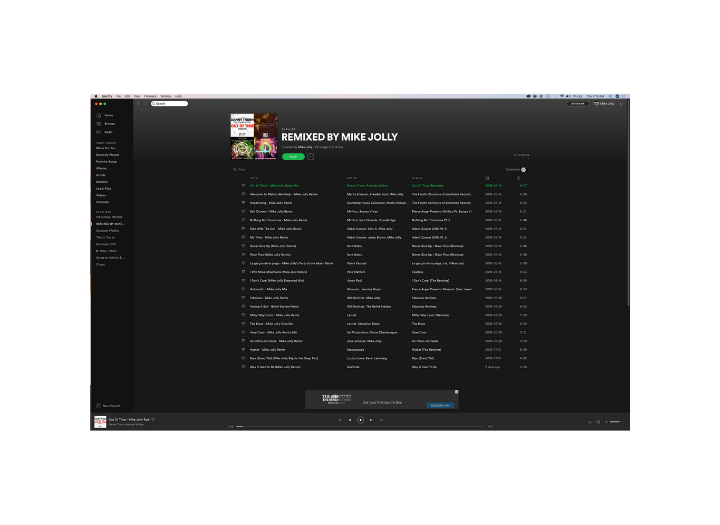Open Local Files in Your Library
Screen dimensions: 720x525
pos(103,188)
